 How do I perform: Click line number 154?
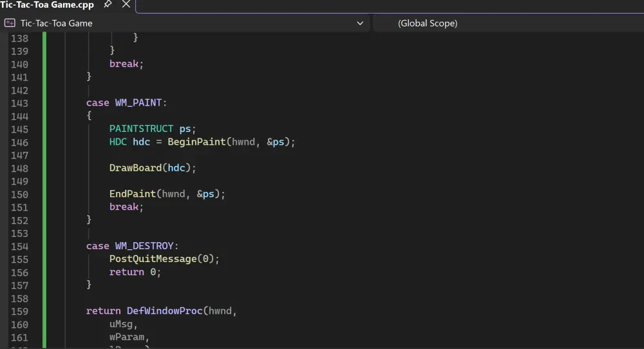pyautogui.click(x=19, y=247)
